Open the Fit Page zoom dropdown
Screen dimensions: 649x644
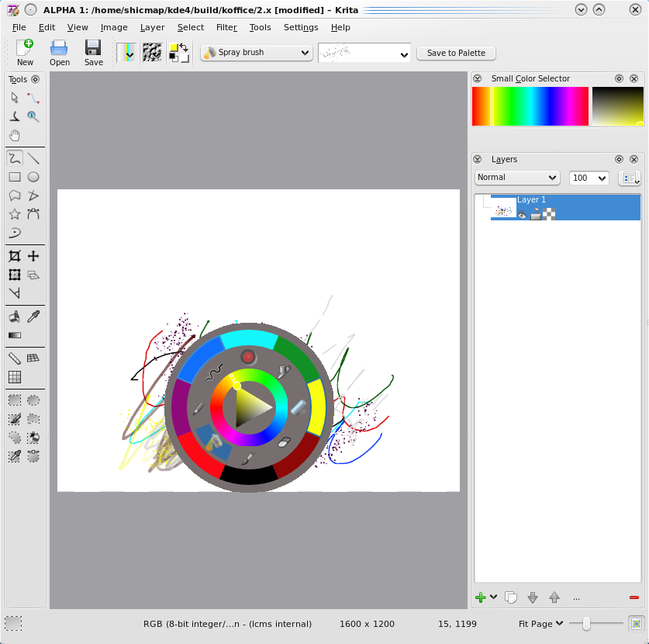point(540,623)
